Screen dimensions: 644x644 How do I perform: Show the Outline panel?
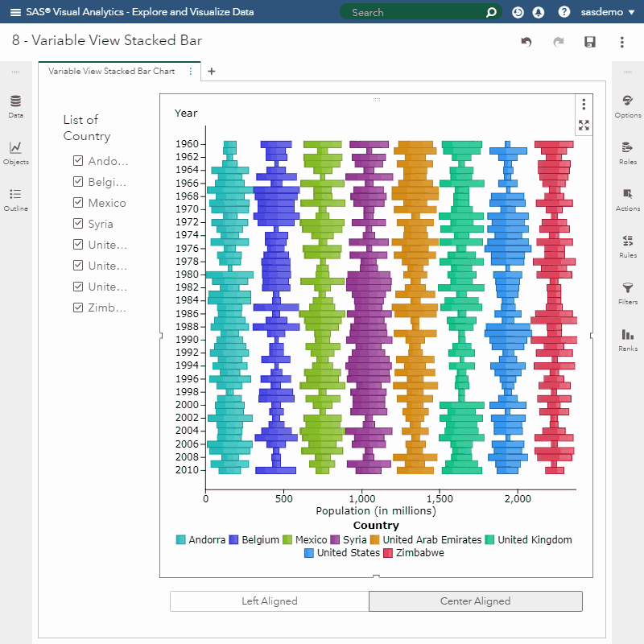point(15,199)
